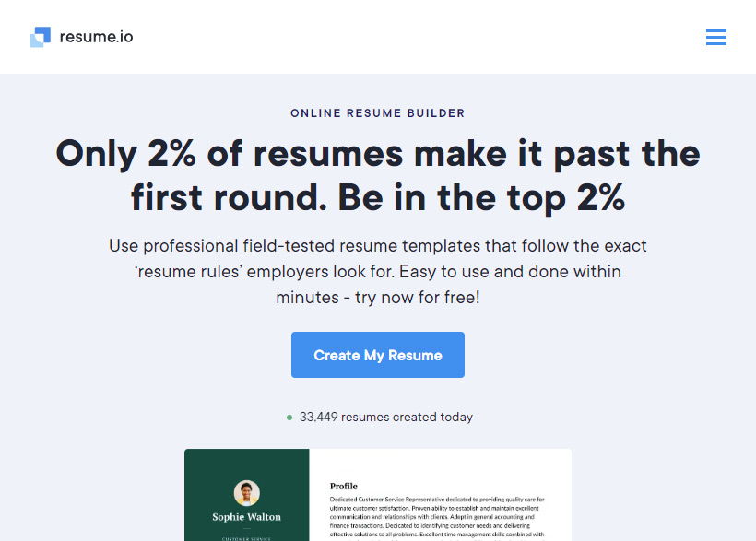Click the Sophie Walton name on resume
Image resolution: width=756 pixels, height=541 pixels.
(246, 517)
